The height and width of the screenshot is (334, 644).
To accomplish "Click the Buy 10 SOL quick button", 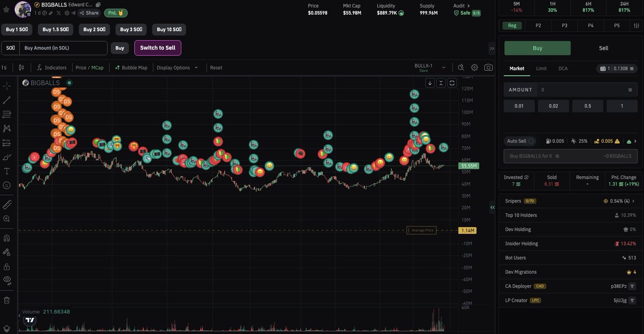I will (x=169, y=30).
